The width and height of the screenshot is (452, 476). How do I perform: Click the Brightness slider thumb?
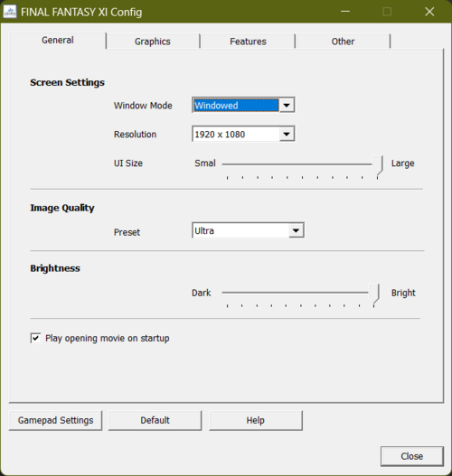[374, 294]
